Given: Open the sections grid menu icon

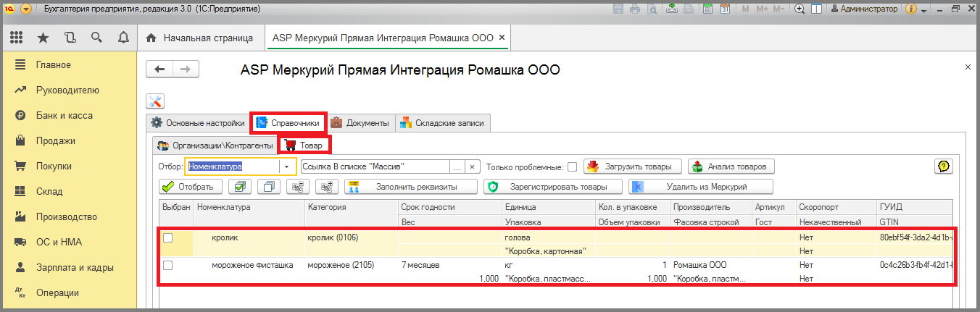Looking at the screenshot, I should pos(16,38).
